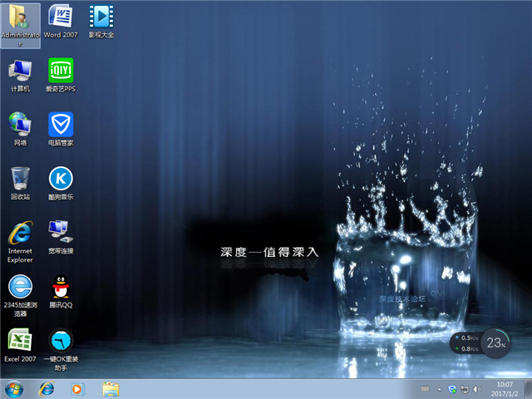The width and height of the screenshot is (532, 399).
Task: Click the Windows Start button
Action: (14, 388)
